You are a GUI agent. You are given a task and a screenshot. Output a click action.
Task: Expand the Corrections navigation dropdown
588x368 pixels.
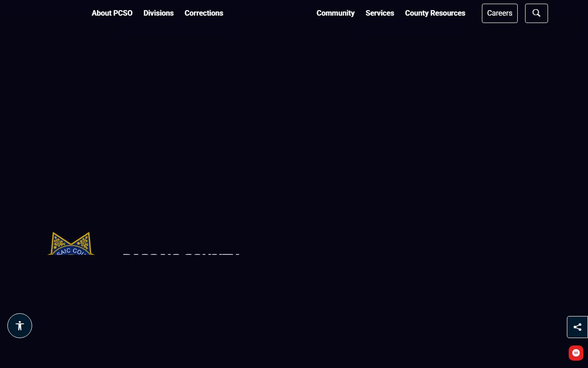coord(204,13)
